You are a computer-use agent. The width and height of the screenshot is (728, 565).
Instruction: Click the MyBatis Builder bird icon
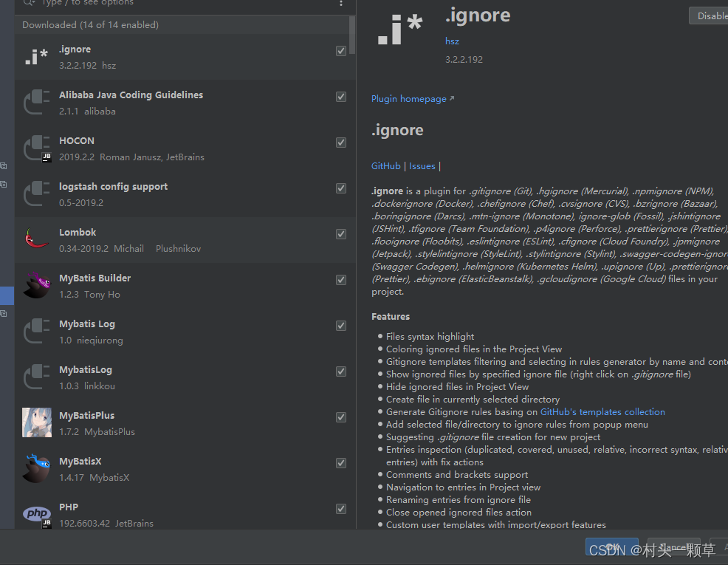[x=37, y=285]
